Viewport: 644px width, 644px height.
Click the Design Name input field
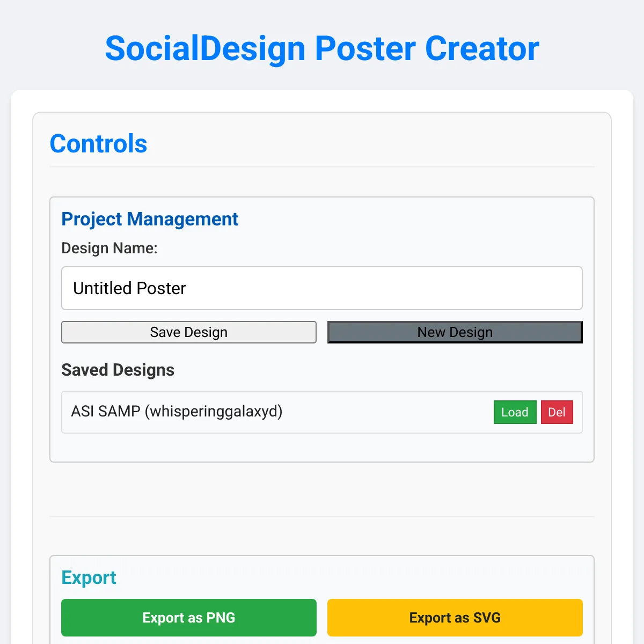click(322, 288)
